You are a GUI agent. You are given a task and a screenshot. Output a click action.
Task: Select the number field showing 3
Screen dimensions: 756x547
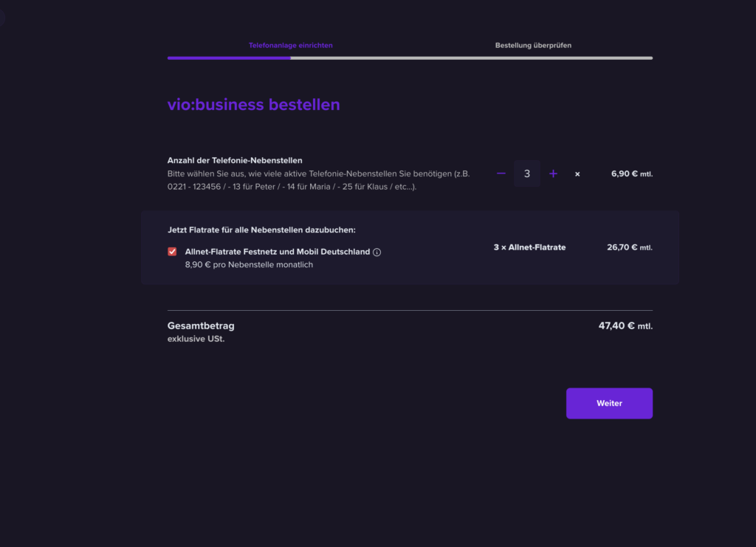[x=526, y=173]
